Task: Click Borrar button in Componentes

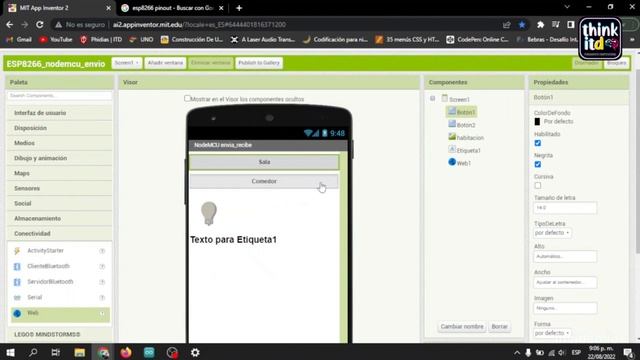Action: (499, 327)
